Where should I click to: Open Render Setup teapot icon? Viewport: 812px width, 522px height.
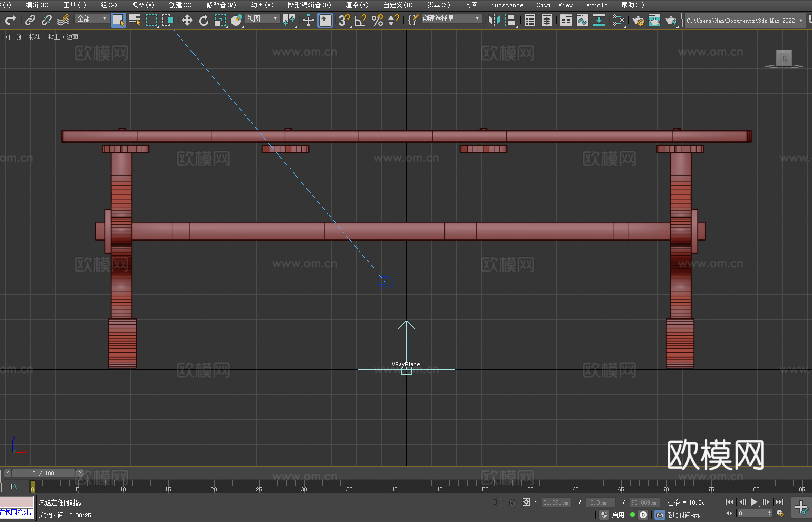click(638, 20)
